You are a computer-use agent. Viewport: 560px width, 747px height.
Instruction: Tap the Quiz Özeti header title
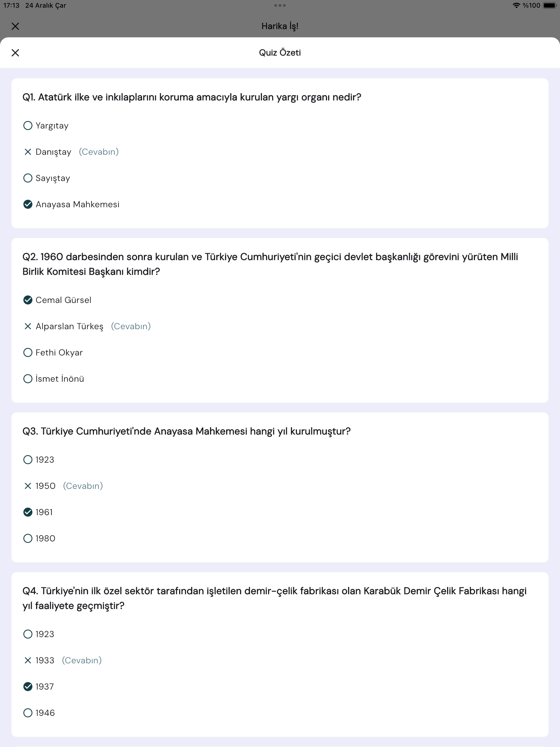[x=280, y=53]
